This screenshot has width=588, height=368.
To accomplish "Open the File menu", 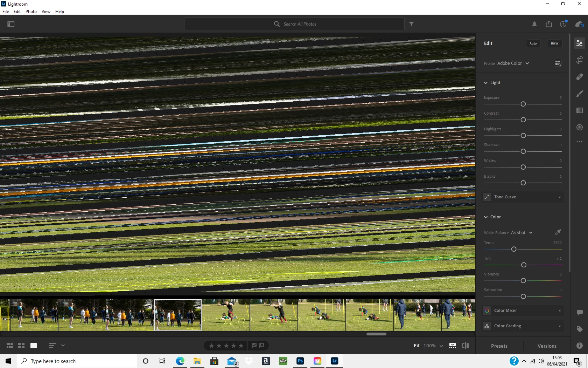I will pyautogui.click(x=6, y=12).
